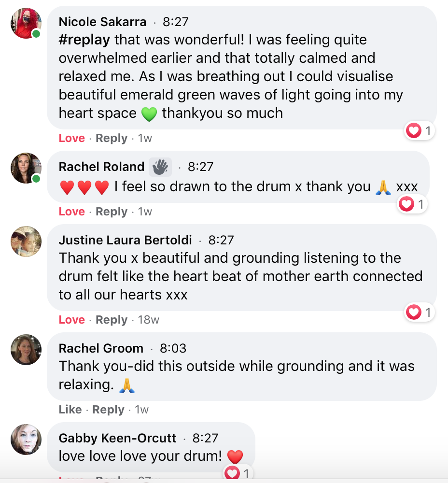This screenshot has height=483, width=448.
Task: Open Justine Laura Bertoldi's avatar
Action: tap(26, 241)
